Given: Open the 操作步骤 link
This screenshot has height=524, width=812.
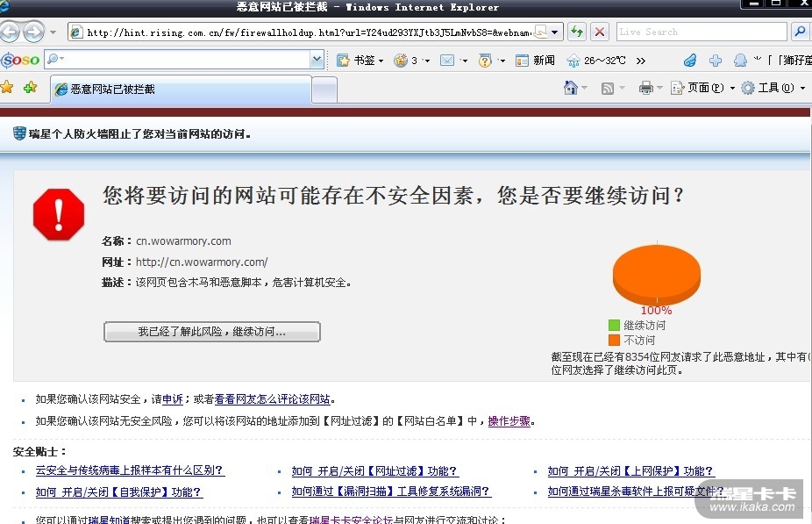Looking at the screenshot, I should (509, 420).
